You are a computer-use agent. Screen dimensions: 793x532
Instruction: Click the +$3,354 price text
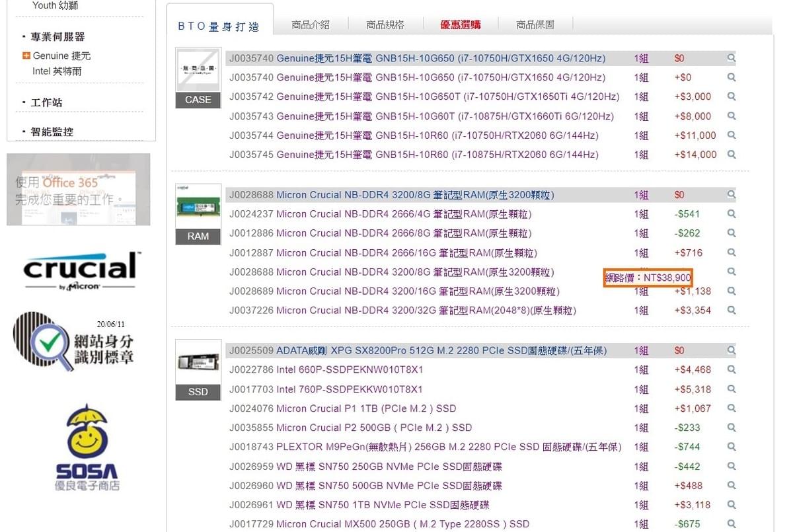point(693,310)
